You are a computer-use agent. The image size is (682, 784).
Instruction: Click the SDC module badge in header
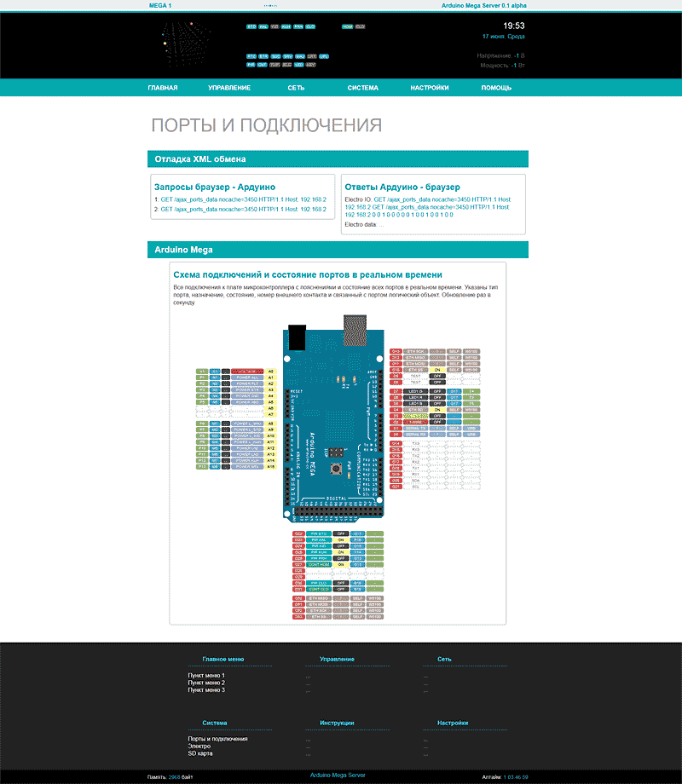[x=275, y=56]
